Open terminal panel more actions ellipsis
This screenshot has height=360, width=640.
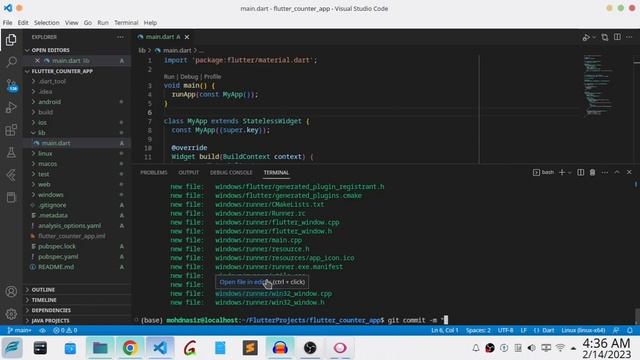[604, 172]
